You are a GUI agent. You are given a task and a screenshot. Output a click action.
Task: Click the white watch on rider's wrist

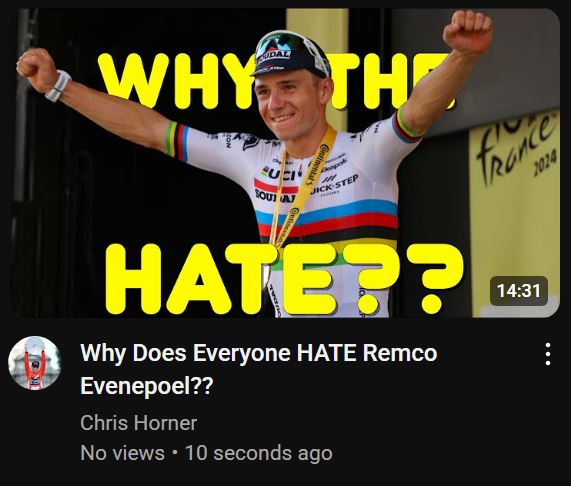point(58,86)
